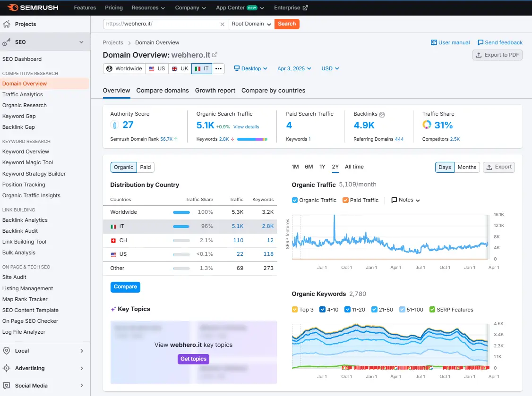Image resolution: width=532 pixels, height=396 pixels.
Task: Uncheck the Organic Traffic checkbox
Action: pyautogui.click(x=295, y=200)
